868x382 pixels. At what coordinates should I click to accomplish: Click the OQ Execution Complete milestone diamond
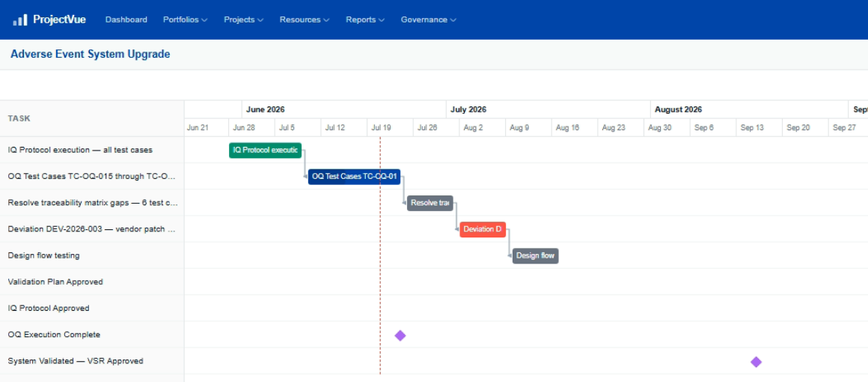(400, 336)
